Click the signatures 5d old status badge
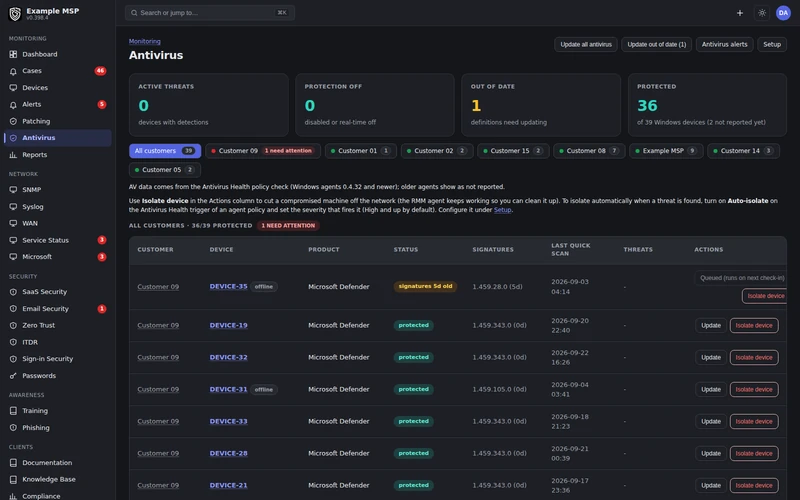800x500 pixels. [x=425, y=287]
